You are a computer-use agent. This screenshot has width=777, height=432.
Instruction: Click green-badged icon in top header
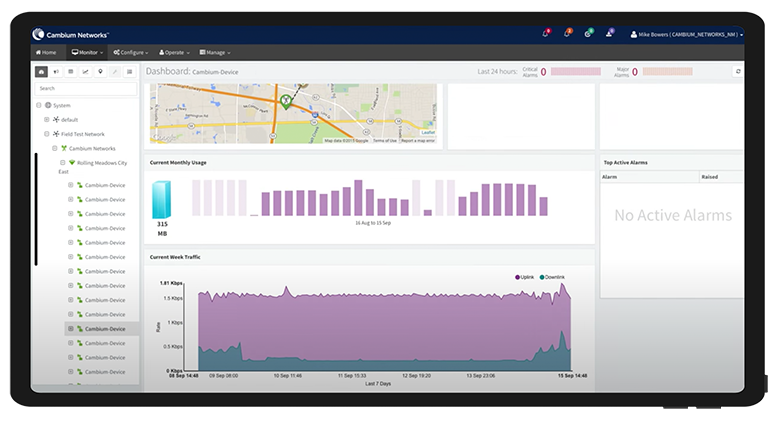(x=589, y=34)
